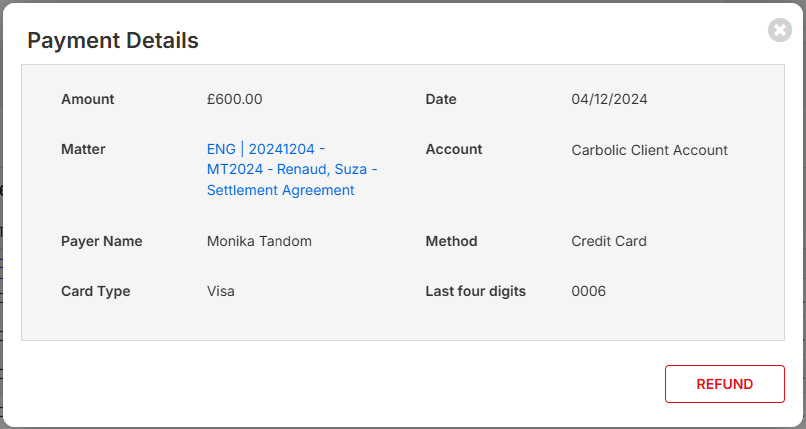Screen dimensions: 806x429
Task: Select the payer name Monika Tandom
Action: (x=259, y=241)
